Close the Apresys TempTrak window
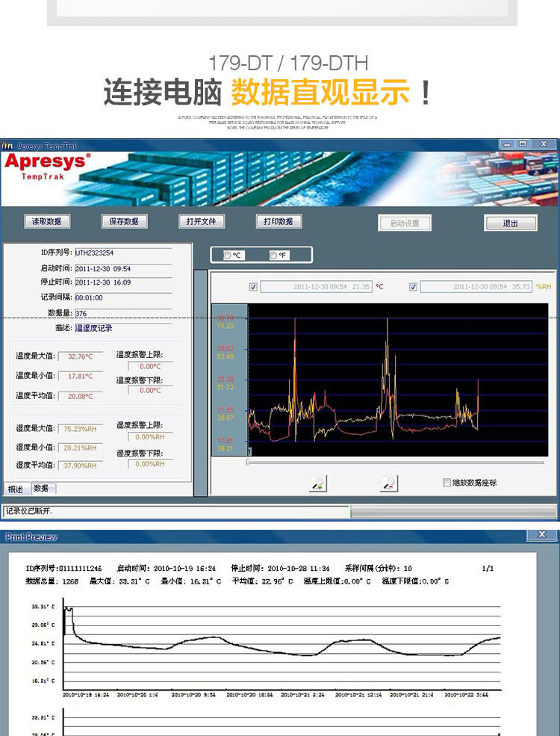 point(544,144)
